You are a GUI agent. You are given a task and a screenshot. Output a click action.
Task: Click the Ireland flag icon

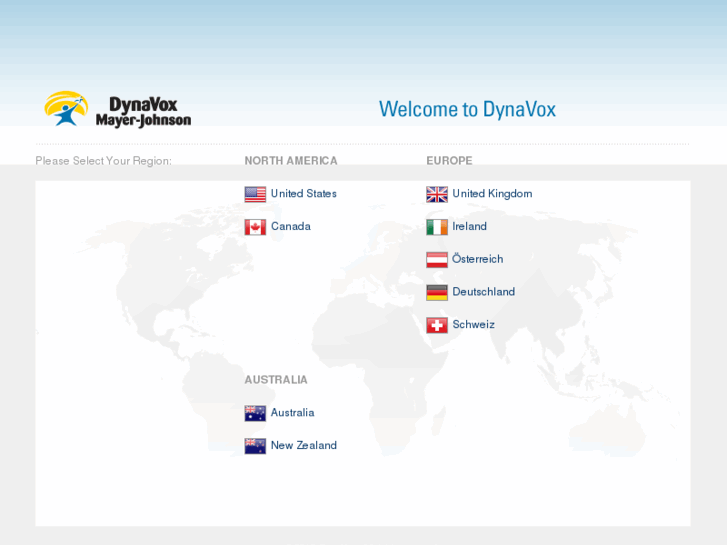[437, 227]
